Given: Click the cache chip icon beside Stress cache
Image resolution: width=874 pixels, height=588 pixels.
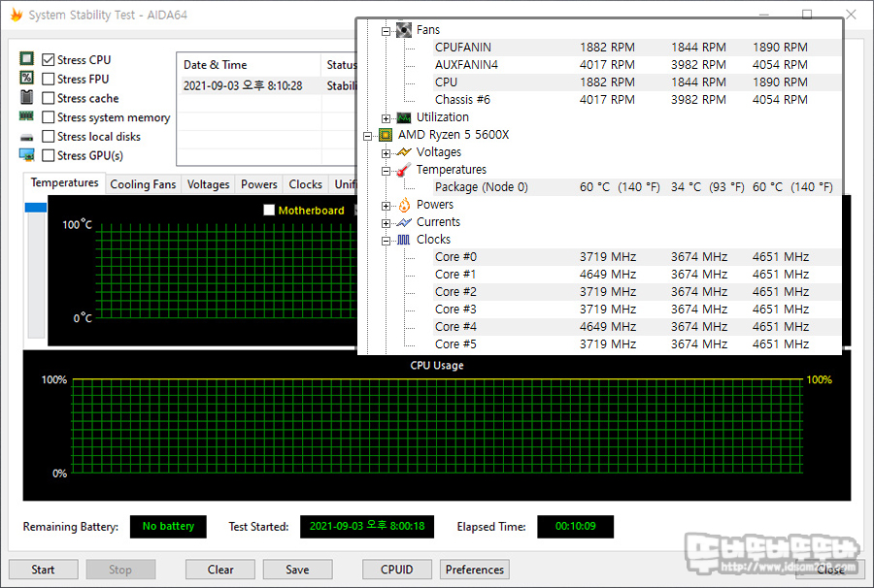Looking at the screenshot, I should pyautogui.click(x=27, y=97).
